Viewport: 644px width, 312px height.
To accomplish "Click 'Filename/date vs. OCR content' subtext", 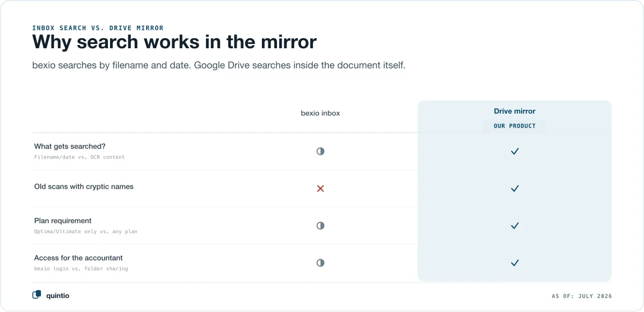I will [x=79, y=157].
